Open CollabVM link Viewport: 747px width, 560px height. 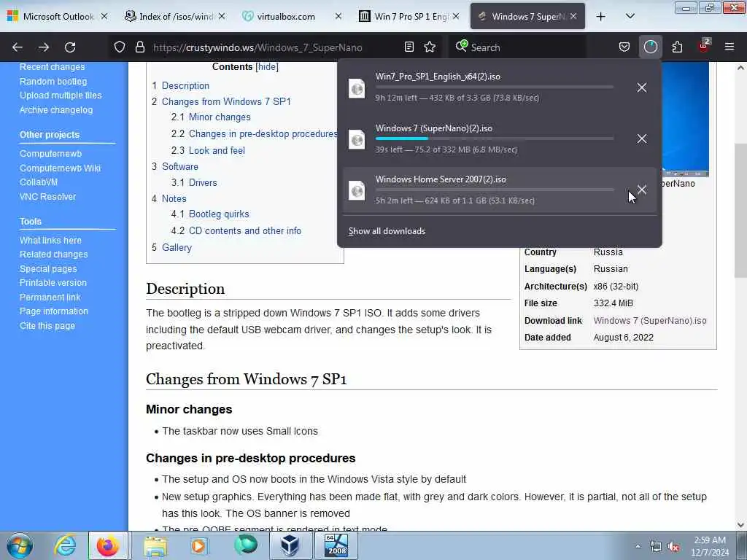point(39,182)
